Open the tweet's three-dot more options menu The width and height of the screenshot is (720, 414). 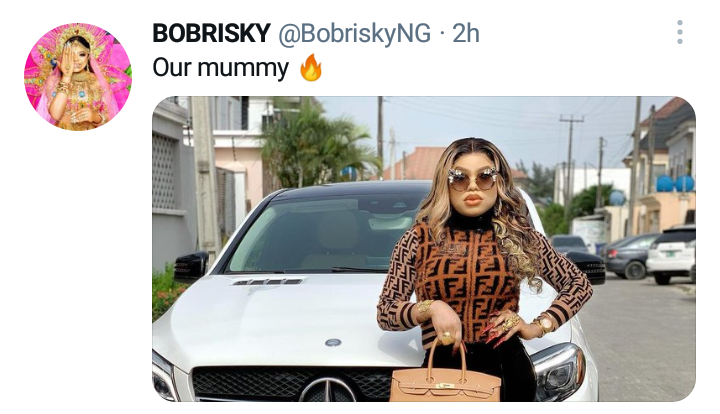tap(680, 32)
